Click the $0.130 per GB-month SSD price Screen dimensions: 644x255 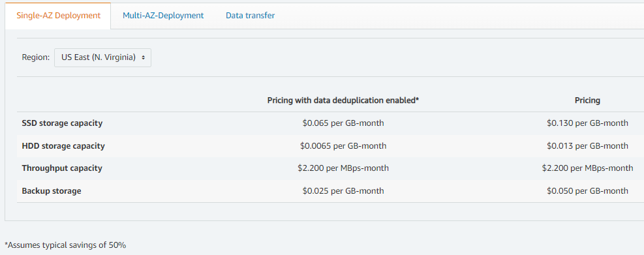(587, 123)
